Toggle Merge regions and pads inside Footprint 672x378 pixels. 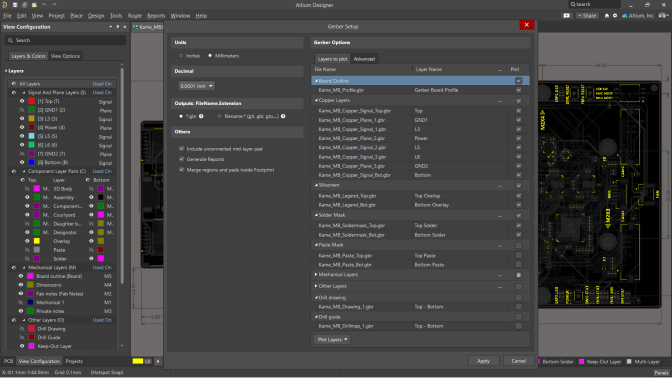pos(182,170)
